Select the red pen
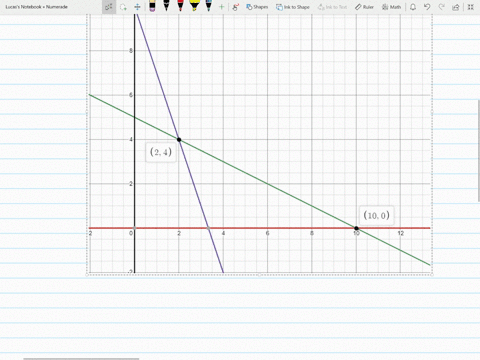Viewport: 480px width, 360px height. coord(180,6)
